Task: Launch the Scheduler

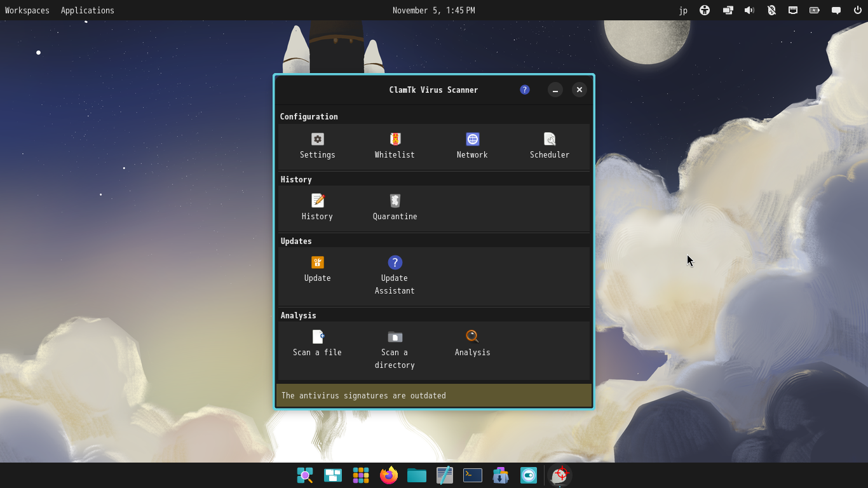Action: [550, 140]
